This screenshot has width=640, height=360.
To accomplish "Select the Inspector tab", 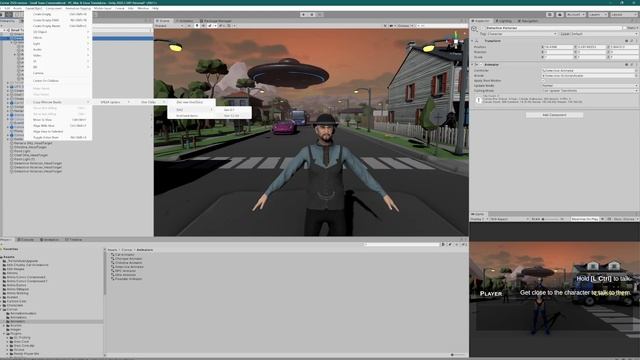I will coord(481,20).
